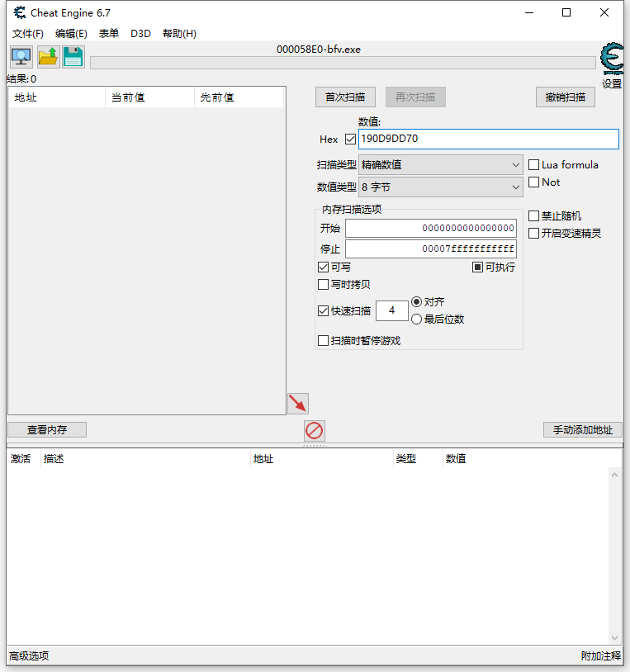Click the 数值 hex input field
This screenshot has width=630, height=672.
click(x=489, y=140)
